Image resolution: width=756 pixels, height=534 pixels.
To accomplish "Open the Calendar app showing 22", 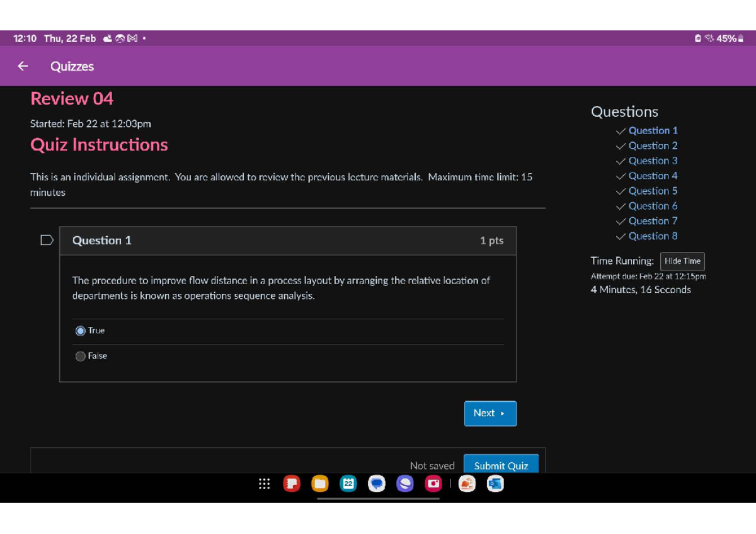I will [348, 484].
